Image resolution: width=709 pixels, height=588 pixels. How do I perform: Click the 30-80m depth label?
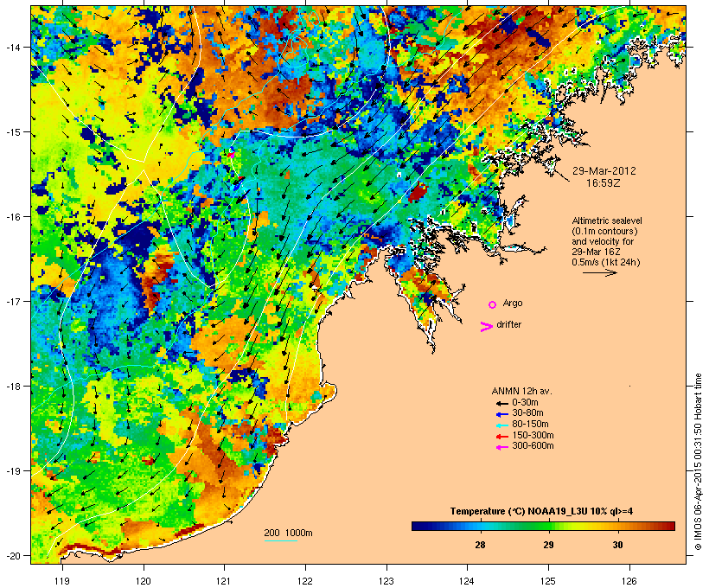coord(527,413)
